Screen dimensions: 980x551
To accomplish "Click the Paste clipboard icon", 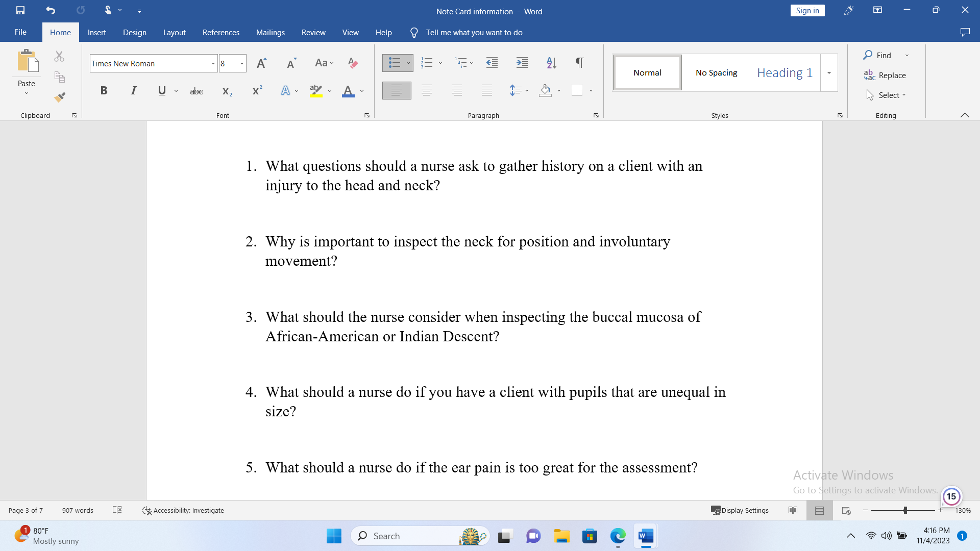I will 27,61.
